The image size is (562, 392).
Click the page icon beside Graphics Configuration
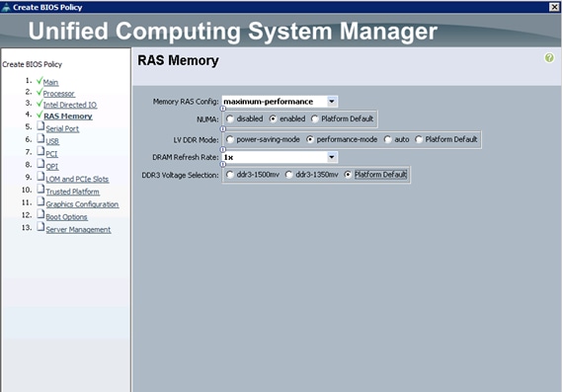(x=40, y=201)
